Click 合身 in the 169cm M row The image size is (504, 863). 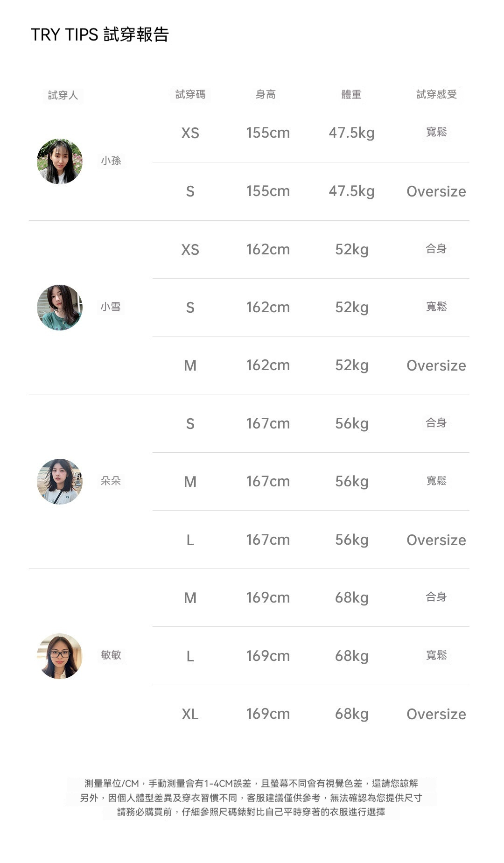pos(436,597)
